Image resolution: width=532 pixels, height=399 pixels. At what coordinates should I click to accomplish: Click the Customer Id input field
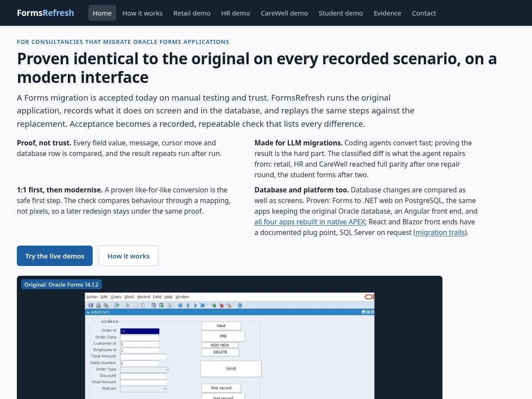point(140,344)
